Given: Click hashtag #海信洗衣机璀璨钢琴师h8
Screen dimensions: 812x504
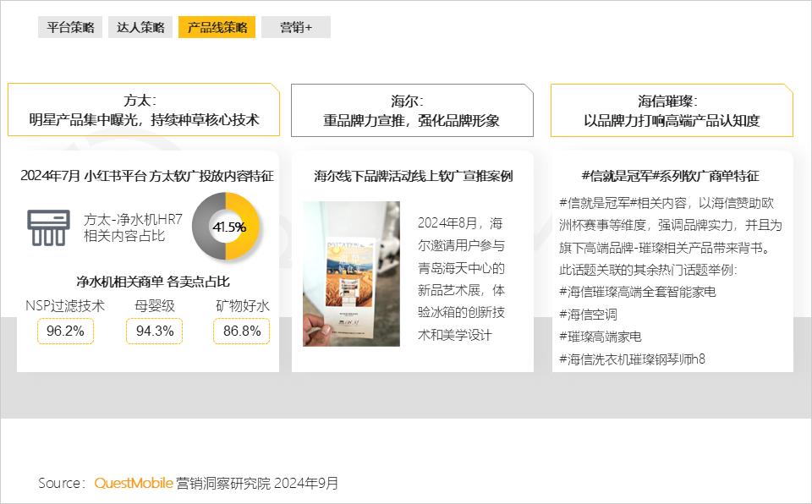Looking at the screenshot, I should tap(632, 359).
